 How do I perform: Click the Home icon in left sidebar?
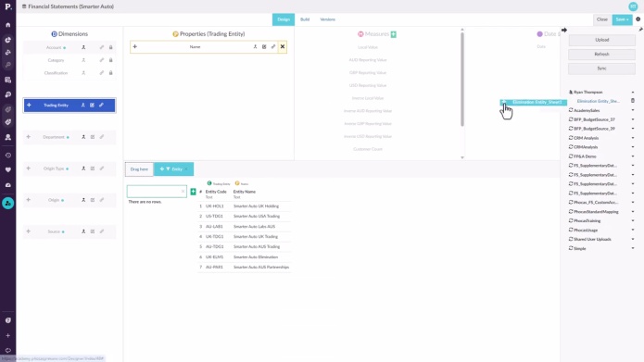[7, 25]
